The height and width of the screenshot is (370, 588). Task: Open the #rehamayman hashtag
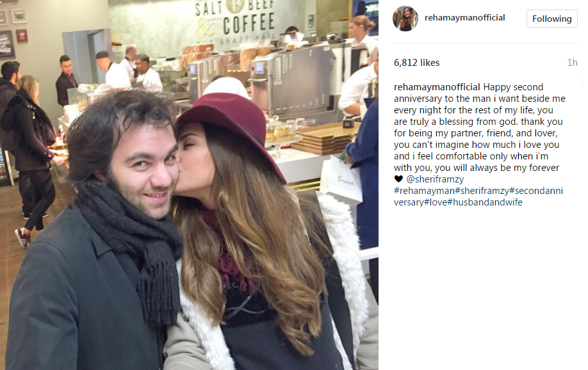tap(424, 191)
